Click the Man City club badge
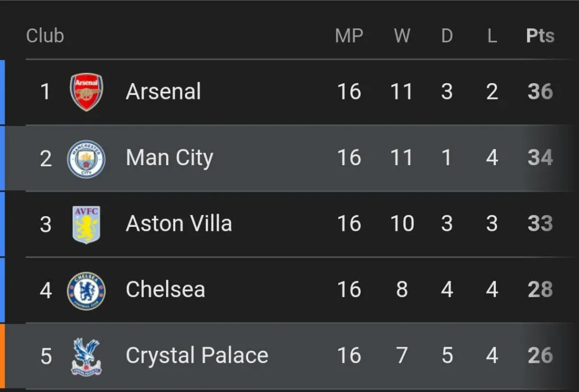Image resolution: width=579 pixels, height=392 pixels. 86,158
